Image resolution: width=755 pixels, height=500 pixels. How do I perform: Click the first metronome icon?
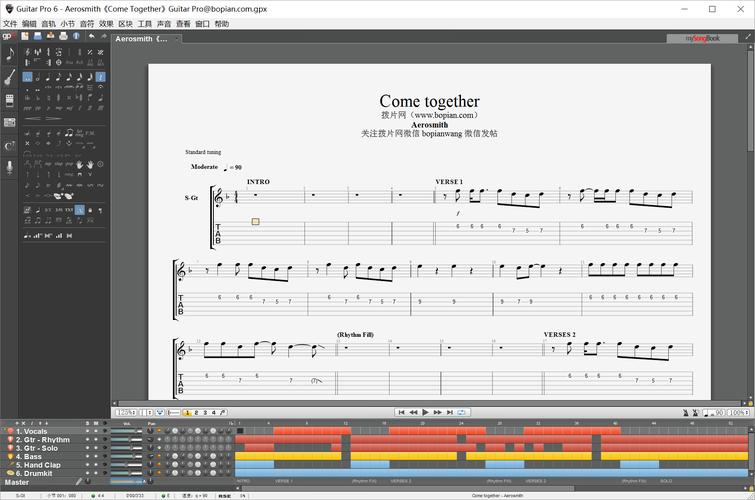click(685, 413)
